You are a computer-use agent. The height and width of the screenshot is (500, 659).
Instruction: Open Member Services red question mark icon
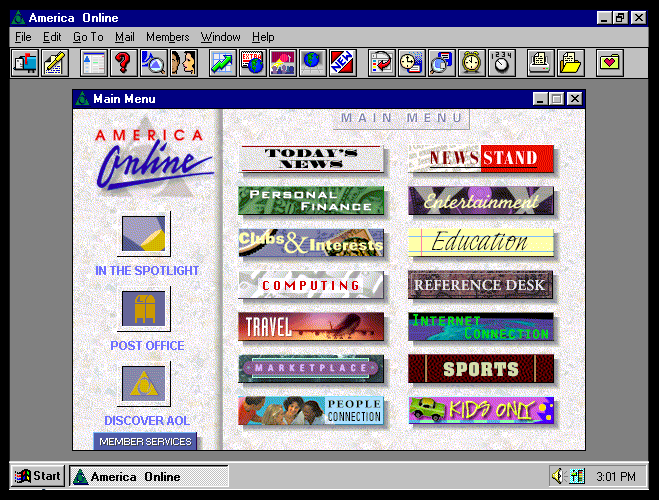(x=124, y=63)
